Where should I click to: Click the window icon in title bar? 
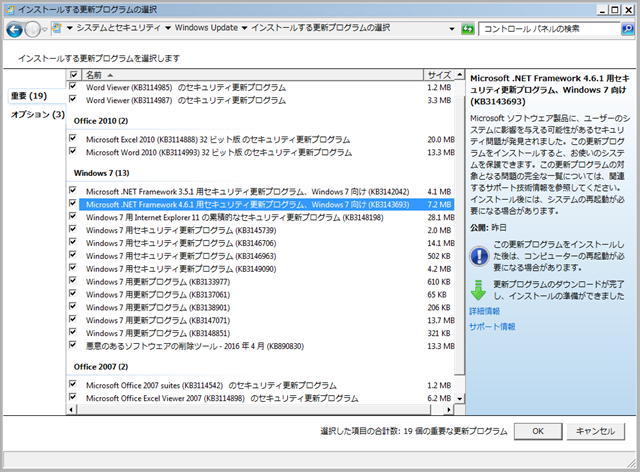click(x=10, y=9)
